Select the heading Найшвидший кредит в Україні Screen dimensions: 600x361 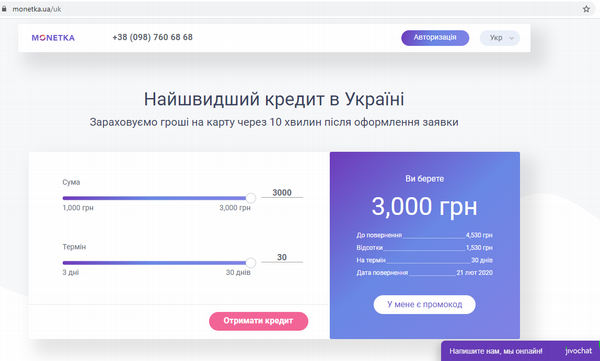(x=274, y=99)
